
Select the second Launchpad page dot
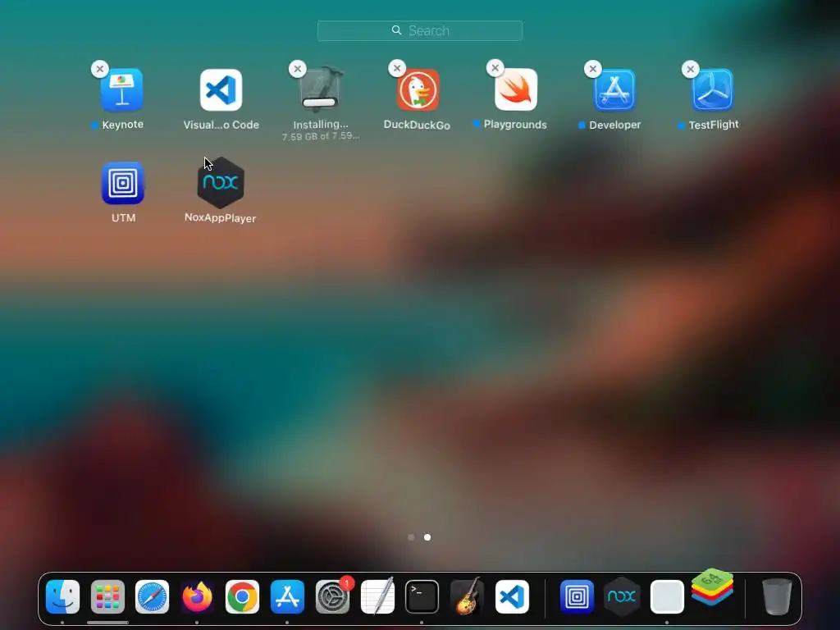(x=427, y=536)
